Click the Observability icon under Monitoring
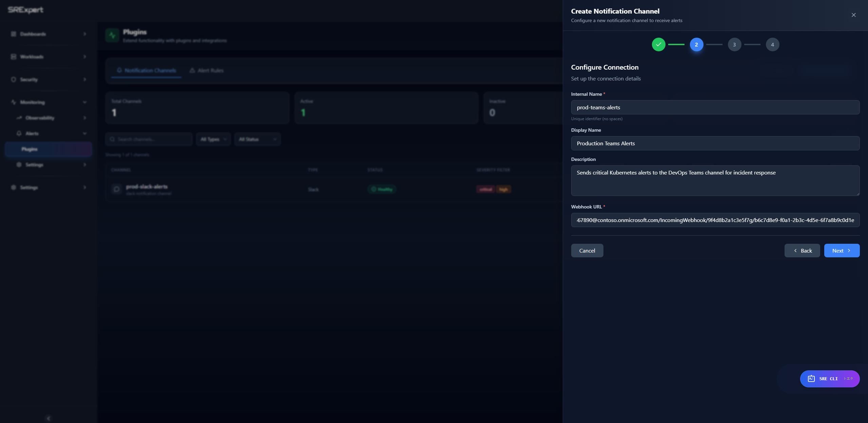868x423 pixels. [19, 118]
